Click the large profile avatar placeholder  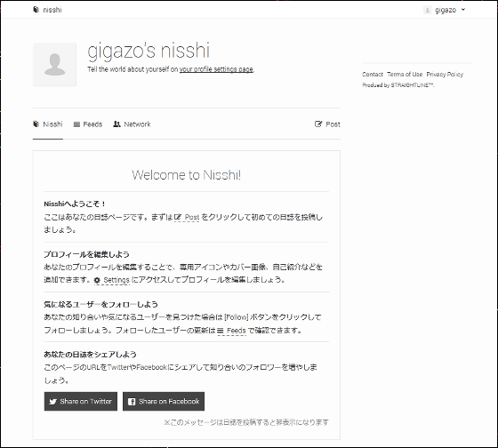(x=54, y=65)
